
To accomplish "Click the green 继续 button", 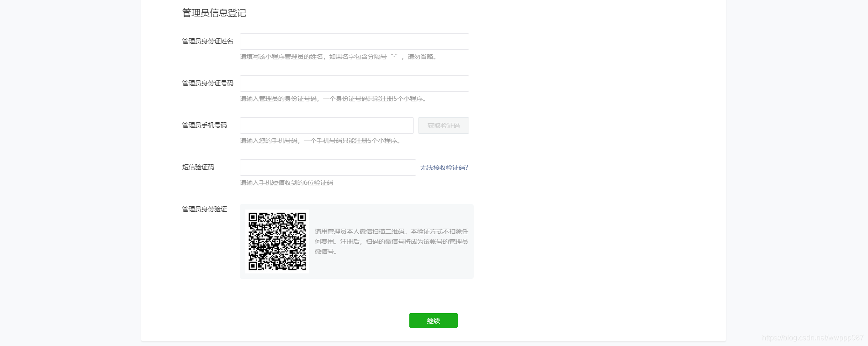I will pos(434,320).
